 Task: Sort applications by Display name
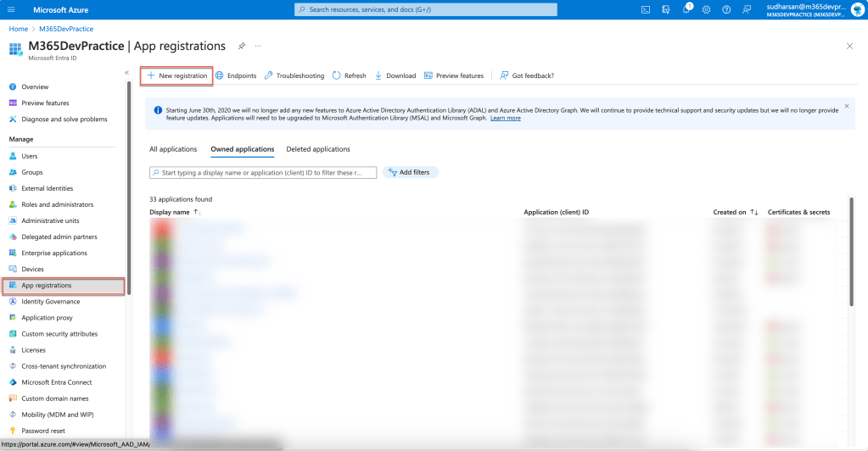(x=198, y=212)
